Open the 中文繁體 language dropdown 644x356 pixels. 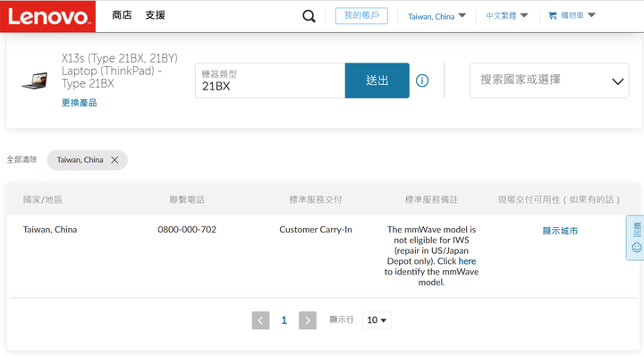[507, 15]
